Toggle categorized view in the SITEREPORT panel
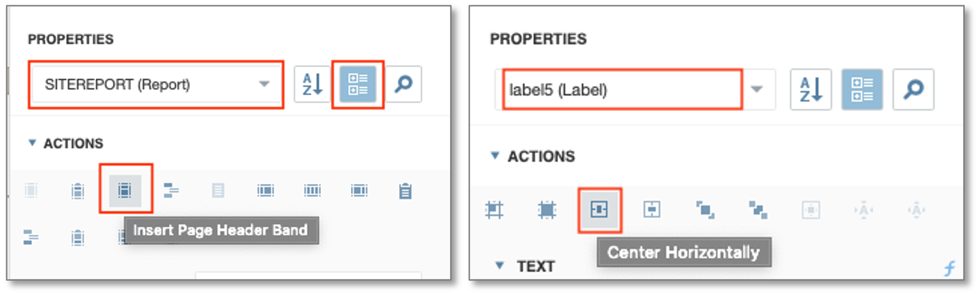The height and width of the screenshot is (294, 980). coord(358,84)
